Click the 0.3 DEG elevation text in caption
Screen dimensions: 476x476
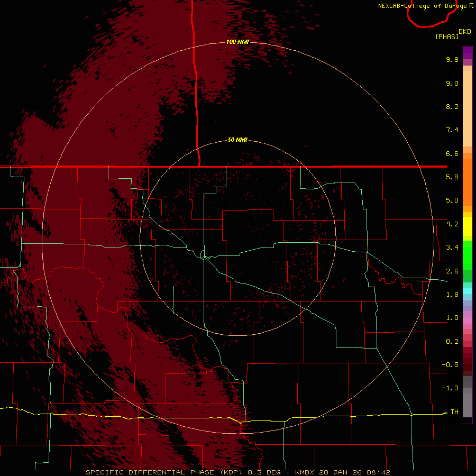point(264,472)
